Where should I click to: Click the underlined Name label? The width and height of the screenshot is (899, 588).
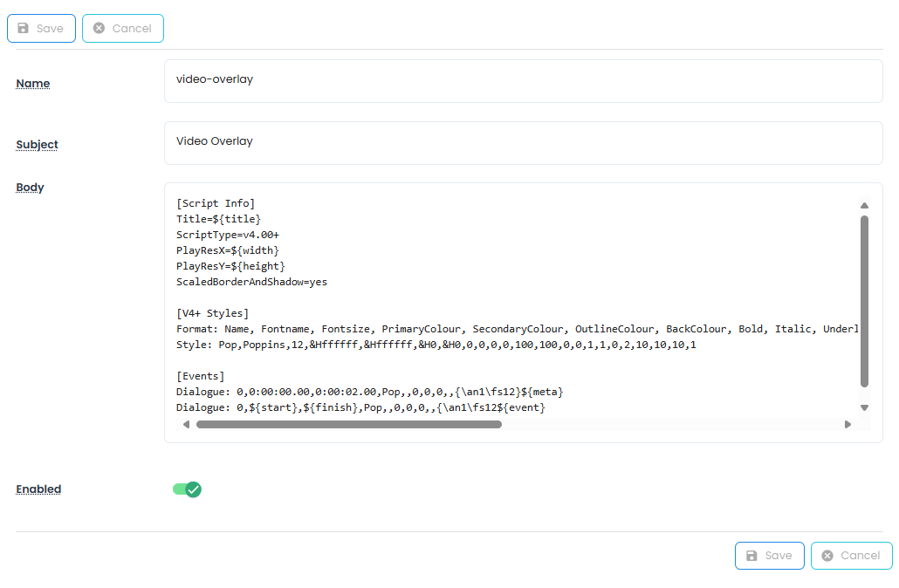pos(33,84)
